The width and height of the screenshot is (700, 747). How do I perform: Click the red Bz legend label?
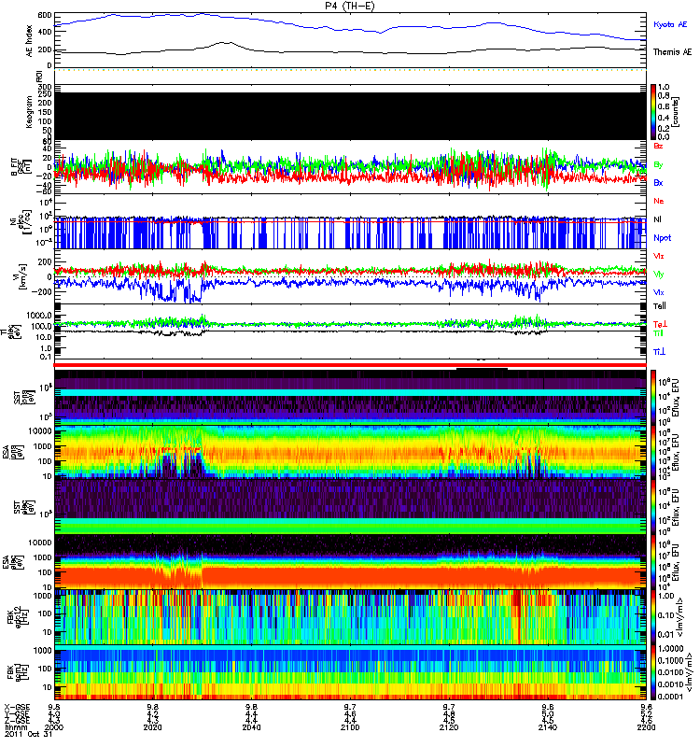(658, 147)
